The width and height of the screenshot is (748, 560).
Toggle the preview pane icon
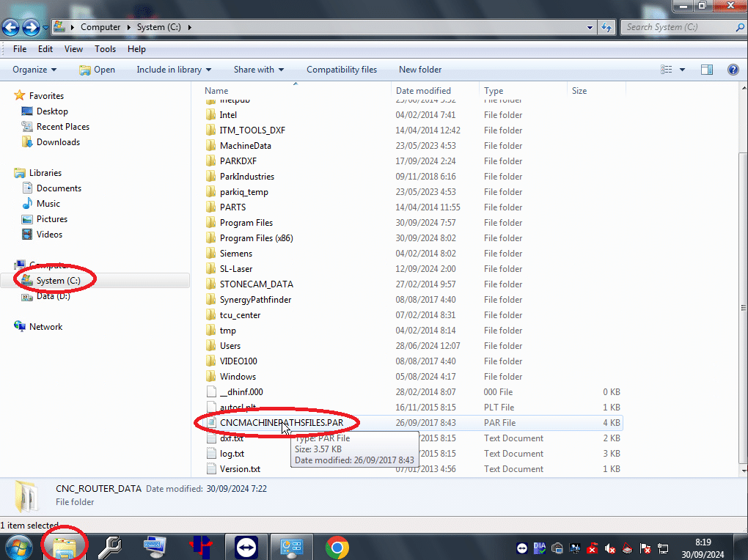pos(707,70)
